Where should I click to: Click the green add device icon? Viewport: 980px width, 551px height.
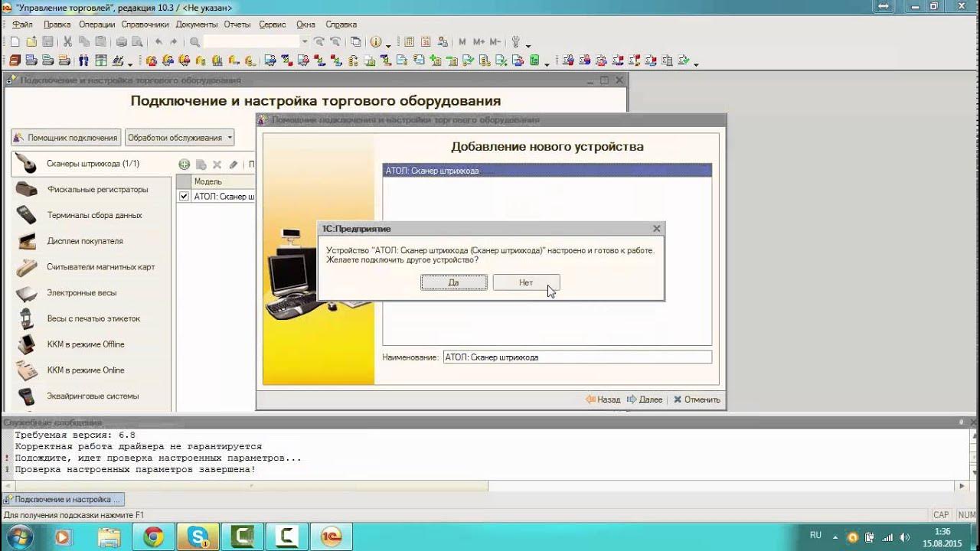[184, 164]
